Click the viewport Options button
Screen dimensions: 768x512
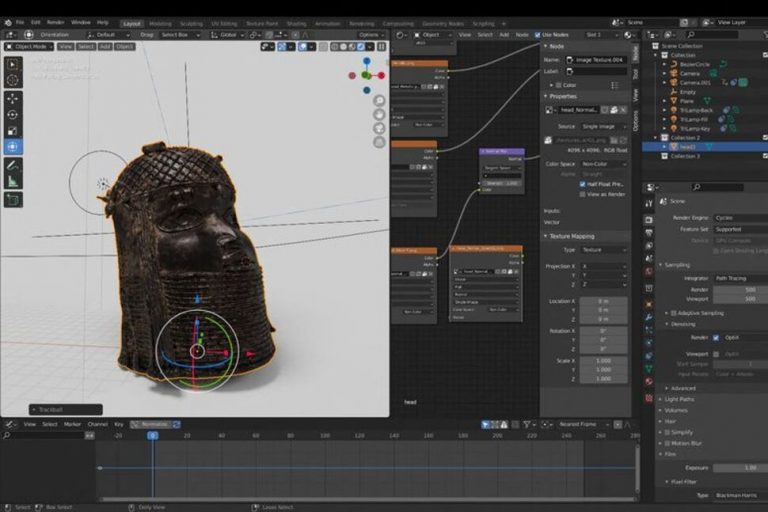click(371, 35)
